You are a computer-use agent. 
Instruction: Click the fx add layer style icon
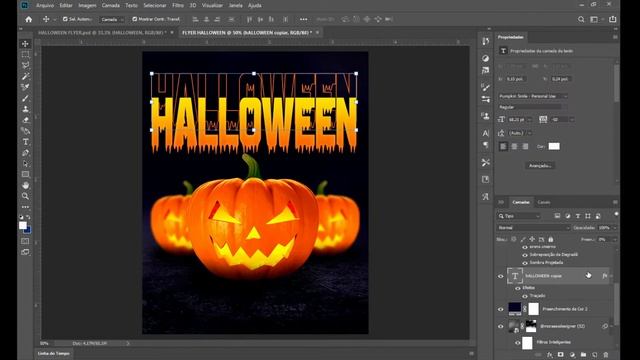[x=550, y=355]
